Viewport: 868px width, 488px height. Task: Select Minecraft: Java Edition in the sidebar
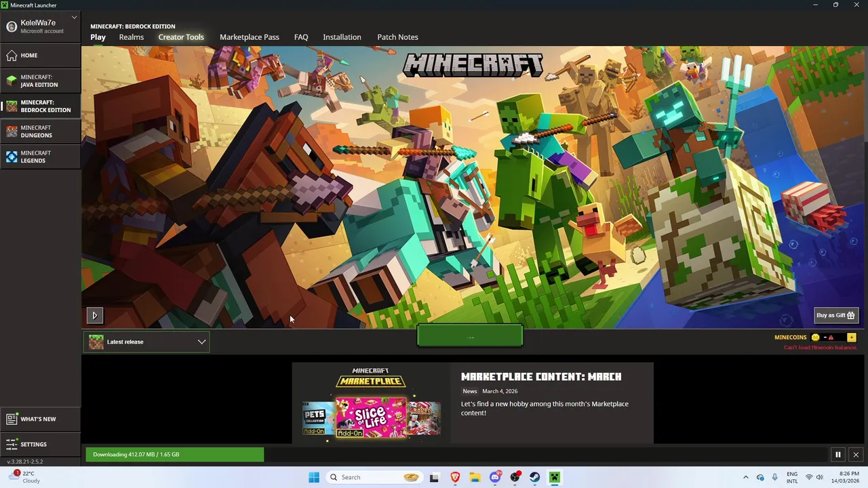click(40, 81)
